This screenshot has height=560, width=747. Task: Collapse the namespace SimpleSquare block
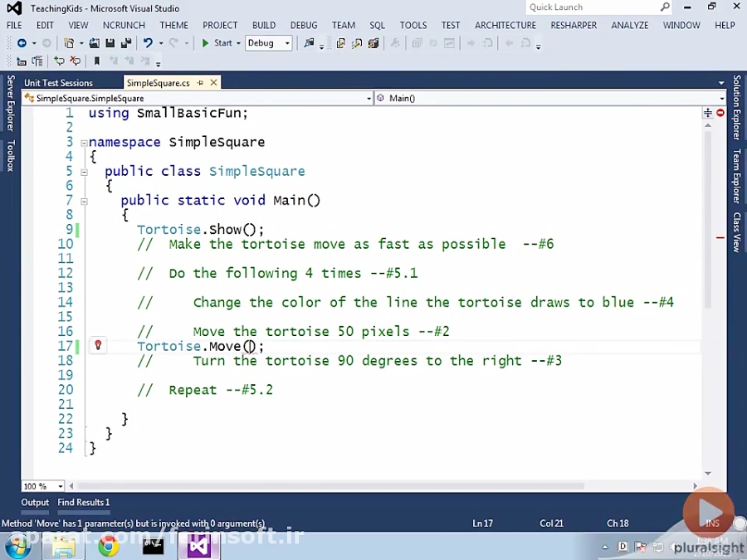point(84,143)
